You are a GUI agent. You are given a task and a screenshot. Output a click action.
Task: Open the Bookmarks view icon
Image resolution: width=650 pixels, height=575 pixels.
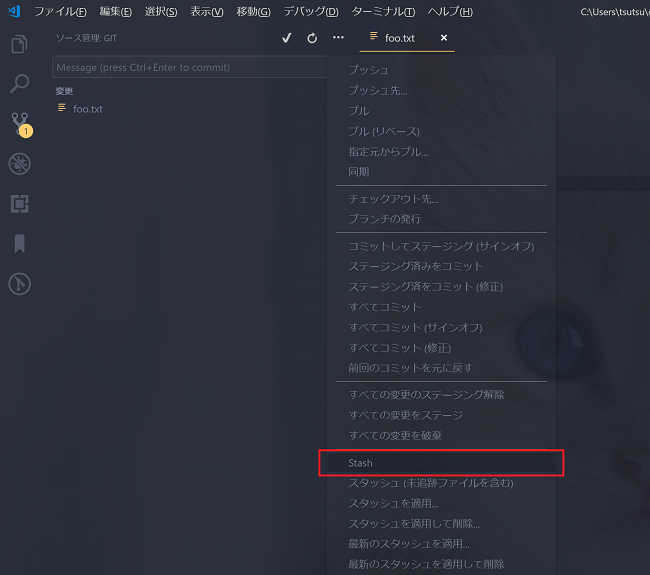(19, 243)
